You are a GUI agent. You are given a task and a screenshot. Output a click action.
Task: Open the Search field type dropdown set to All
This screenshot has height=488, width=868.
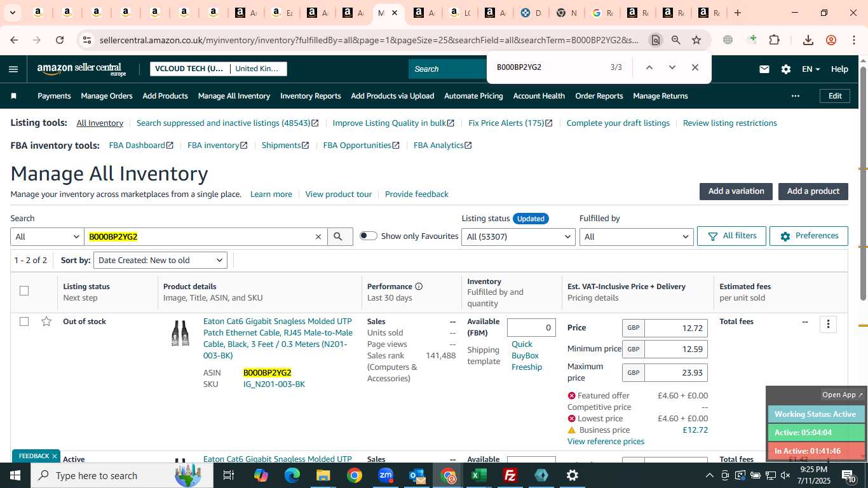(x=47, y=236)
